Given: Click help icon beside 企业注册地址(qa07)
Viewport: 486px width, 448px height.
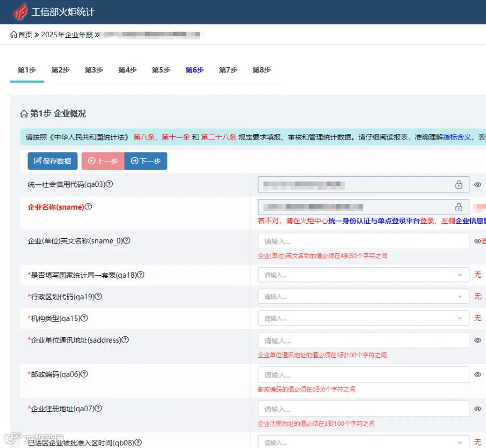Looking at the screenshot, I should coord(98,409).
